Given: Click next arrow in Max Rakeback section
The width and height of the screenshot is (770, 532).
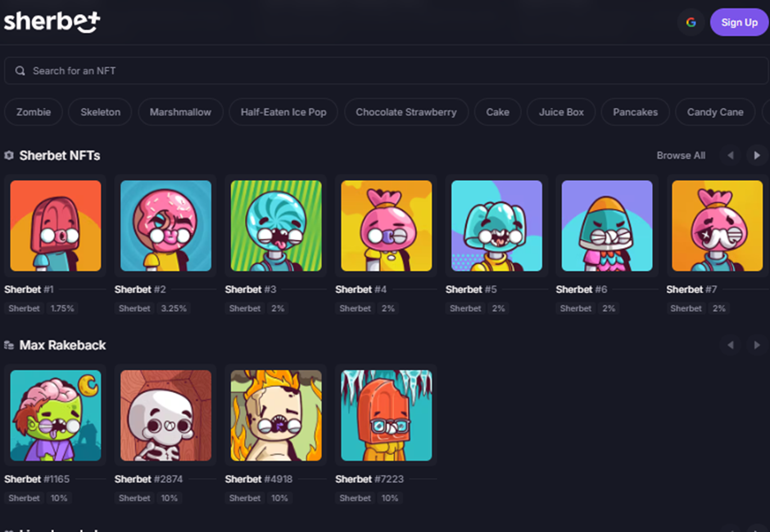Looking at the screenshot, I should click(x=757, y=345).
